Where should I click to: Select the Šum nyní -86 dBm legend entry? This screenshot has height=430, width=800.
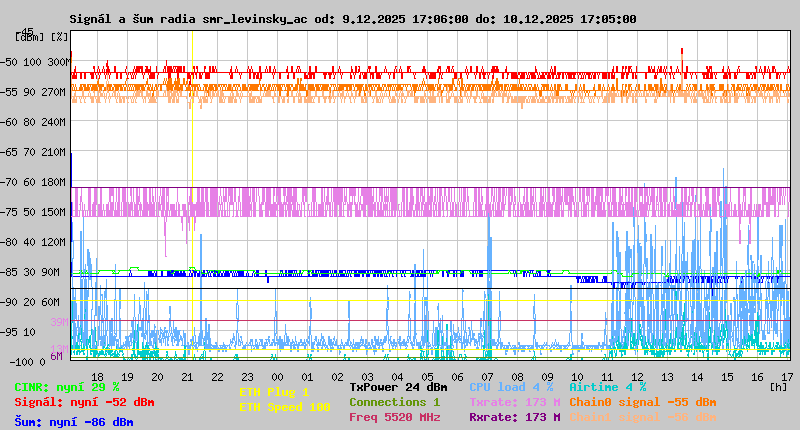[x=73, y=422]
